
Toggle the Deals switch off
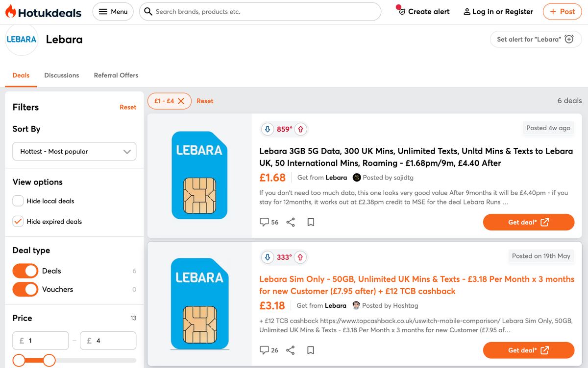pyautogui.click(x=25, y=271)
